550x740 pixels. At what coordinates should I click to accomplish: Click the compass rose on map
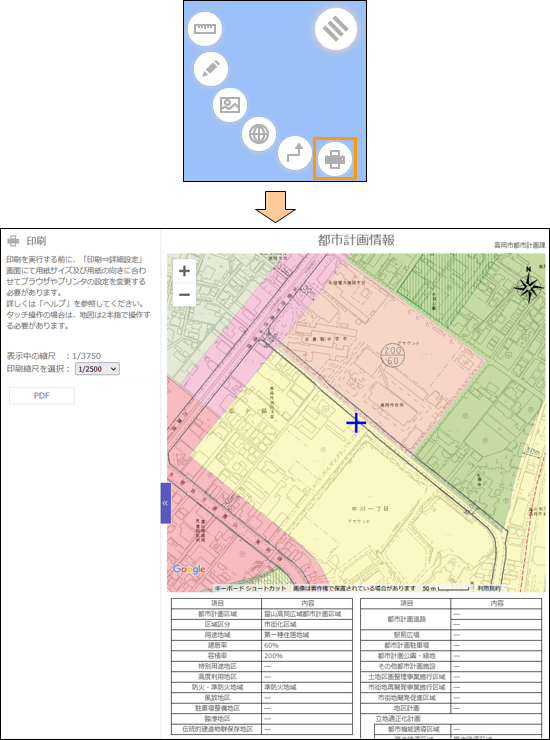[x=528, y=285]
